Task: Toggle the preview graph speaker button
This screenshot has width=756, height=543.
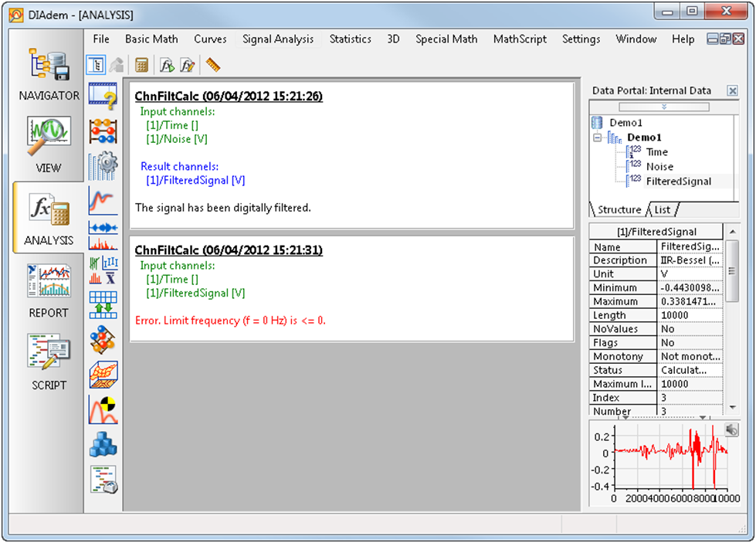Action: (731, 430)
